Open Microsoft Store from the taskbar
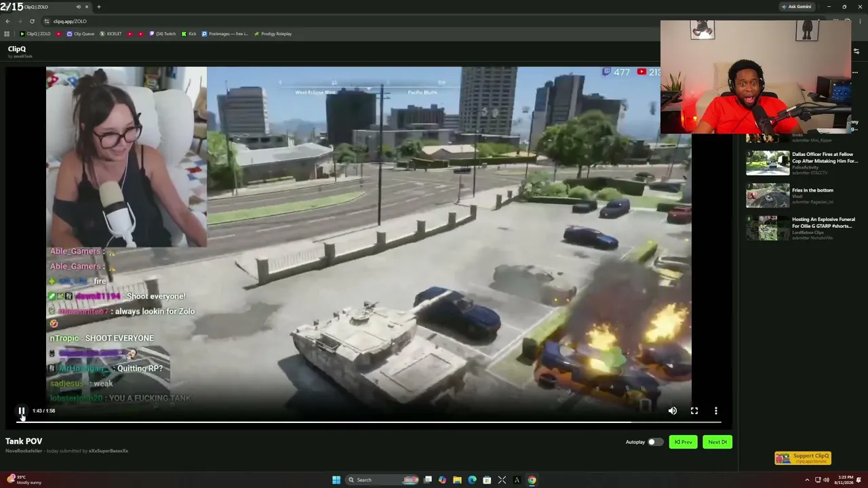This screenshot has width=868, height=488. (487, 480)
